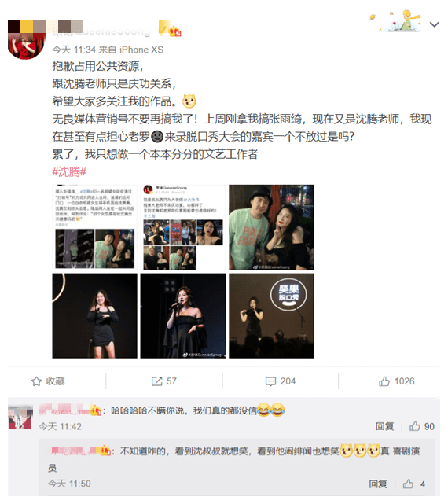Click 回复 on the 11:50 nested reply
Viewport: 448px width, 504px height.
(378, 484)
